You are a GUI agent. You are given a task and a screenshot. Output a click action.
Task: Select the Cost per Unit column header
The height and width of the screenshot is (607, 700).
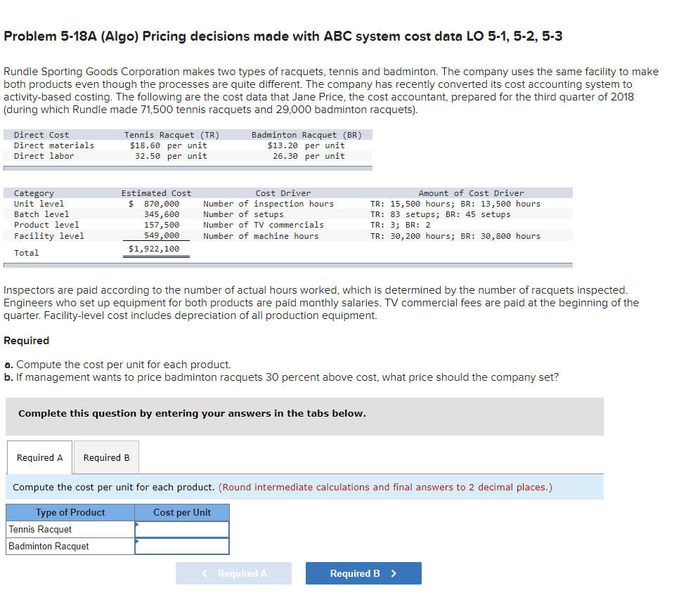pos(181,512)
